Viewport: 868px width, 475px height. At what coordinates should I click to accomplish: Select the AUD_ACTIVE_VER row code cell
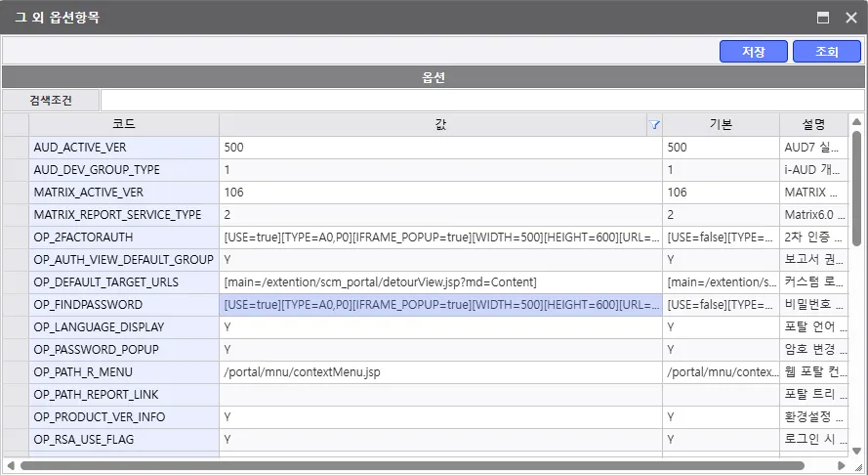pos(123,148)
